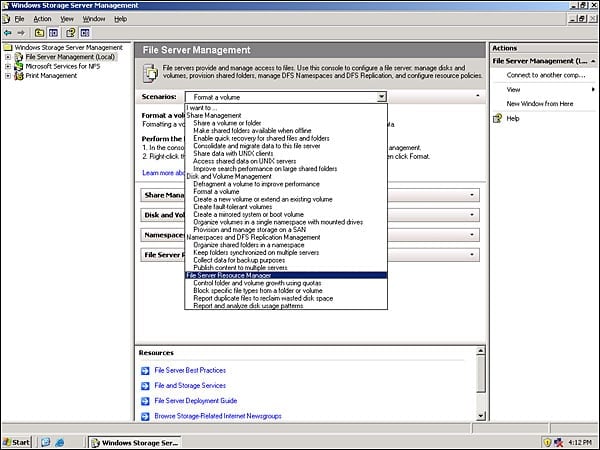Viewport: 600px width, 450px height.
Task: Toggle the Show/Hide Console Tree toolbar icon
Action: click(x=53, y=33)
